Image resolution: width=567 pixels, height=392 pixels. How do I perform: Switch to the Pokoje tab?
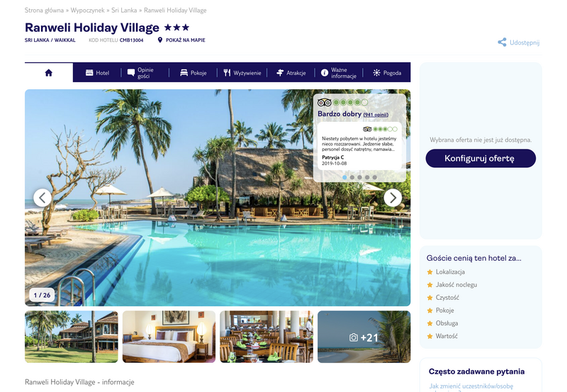click(x=193, y=73)
